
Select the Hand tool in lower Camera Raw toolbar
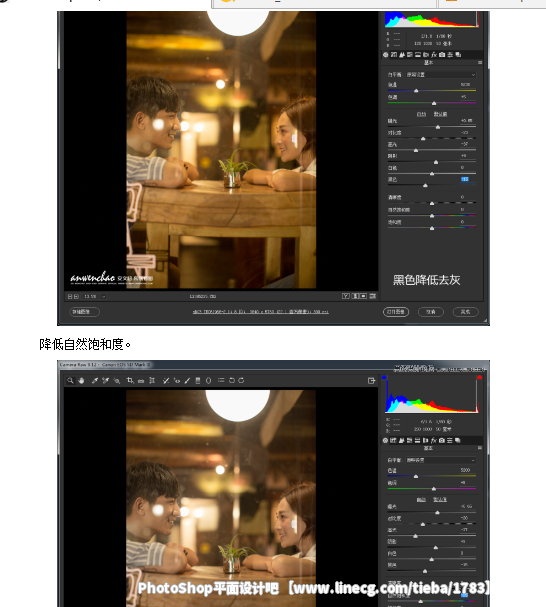coord(81,381)
